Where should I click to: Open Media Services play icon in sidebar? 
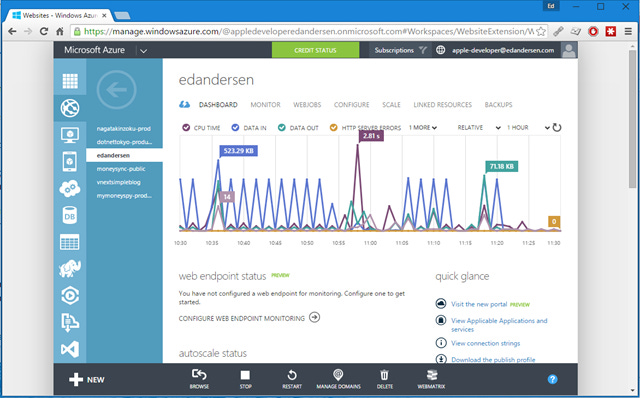(70, 296)
